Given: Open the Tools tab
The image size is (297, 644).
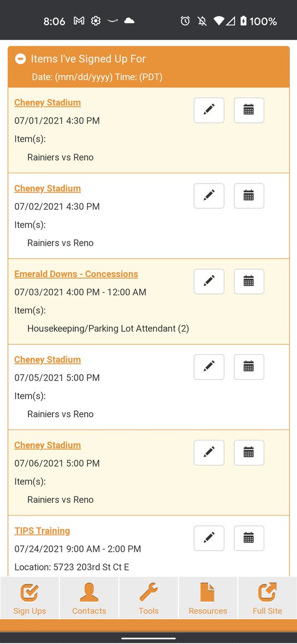Looking at the screenshot, I should 148,598.
